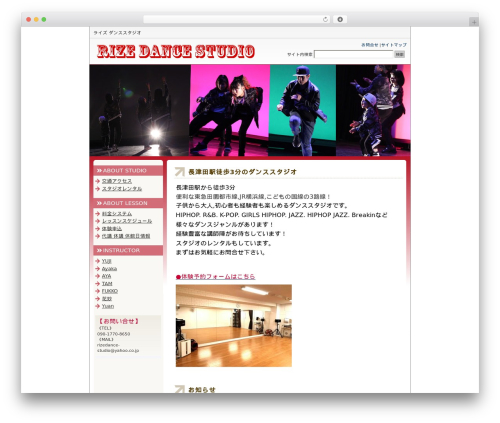
Task: Click the arrow bullet beside 交通アクセス
Action: (x=98, y=181)
